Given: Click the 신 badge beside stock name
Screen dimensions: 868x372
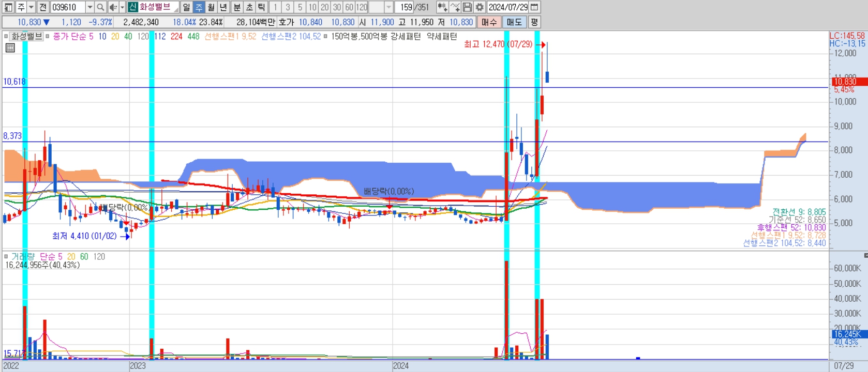Looking at the screenshot, I should pyautogui.click(x=133, y=7).
